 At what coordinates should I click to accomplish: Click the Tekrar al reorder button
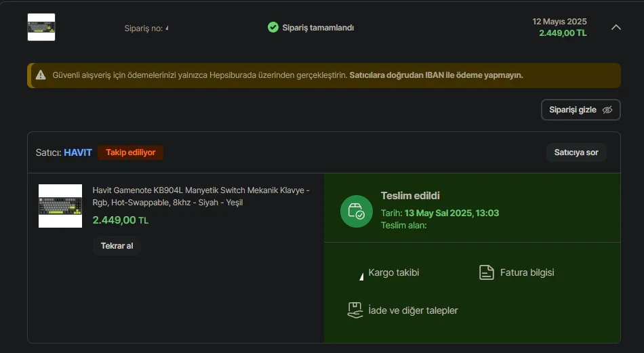(x=117, y=246)
